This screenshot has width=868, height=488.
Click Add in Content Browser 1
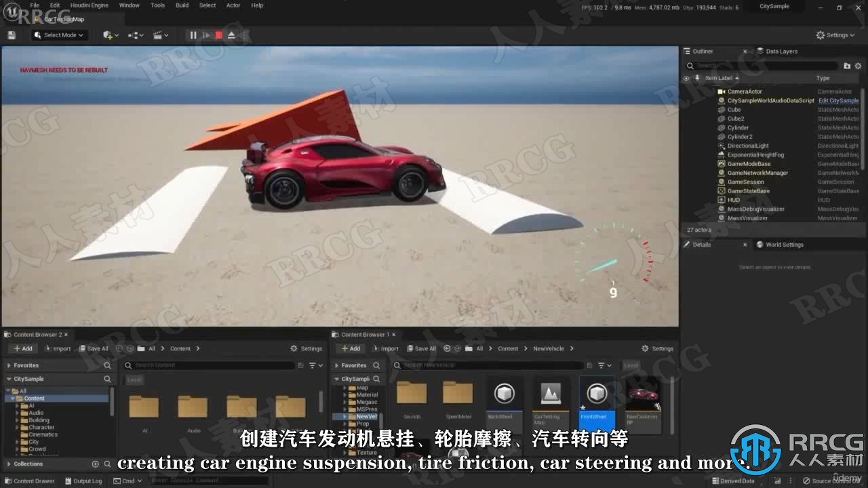click(351, 348)
